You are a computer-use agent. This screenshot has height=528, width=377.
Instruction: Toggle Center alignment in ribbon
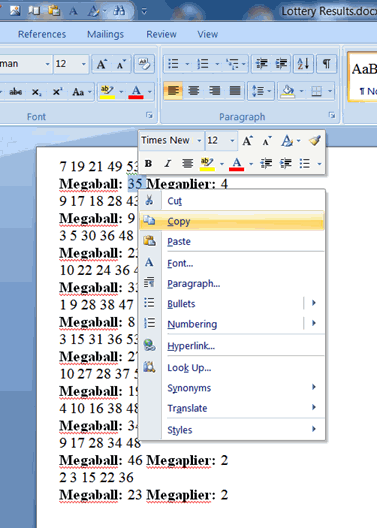click(x=194, y=91)
